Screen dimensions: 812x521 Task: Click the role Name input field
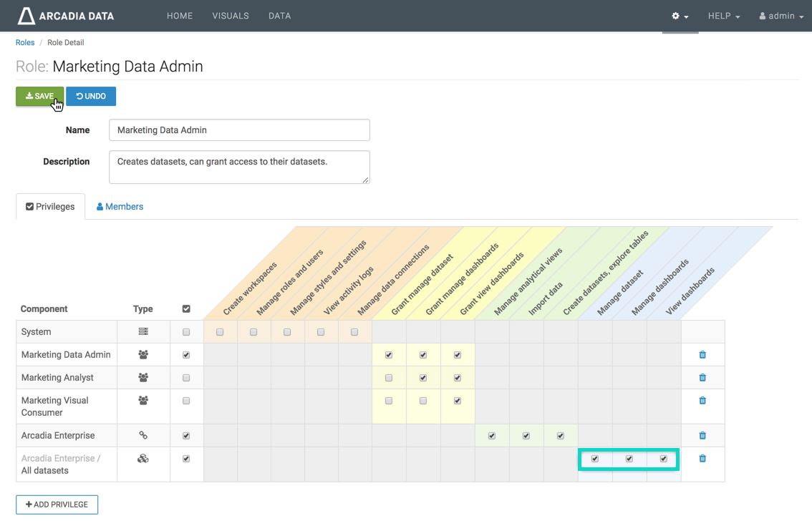pyautogui.click(x=239, y=130)
